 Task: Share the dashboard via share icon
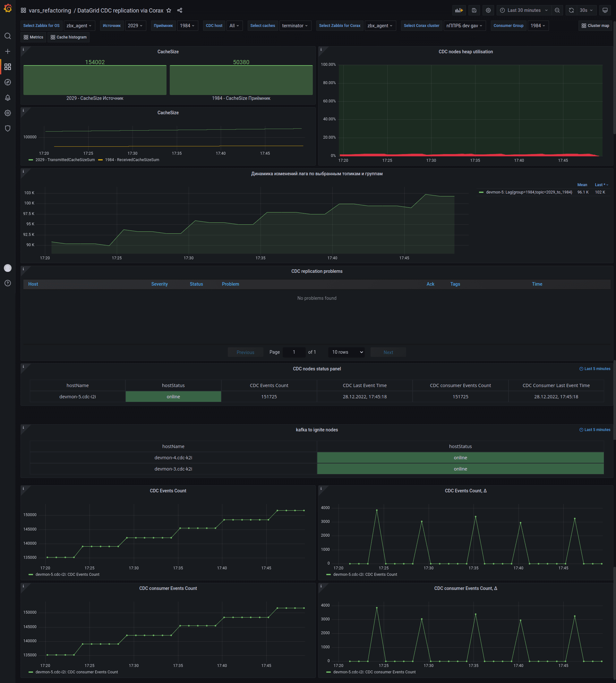(180, 11)
